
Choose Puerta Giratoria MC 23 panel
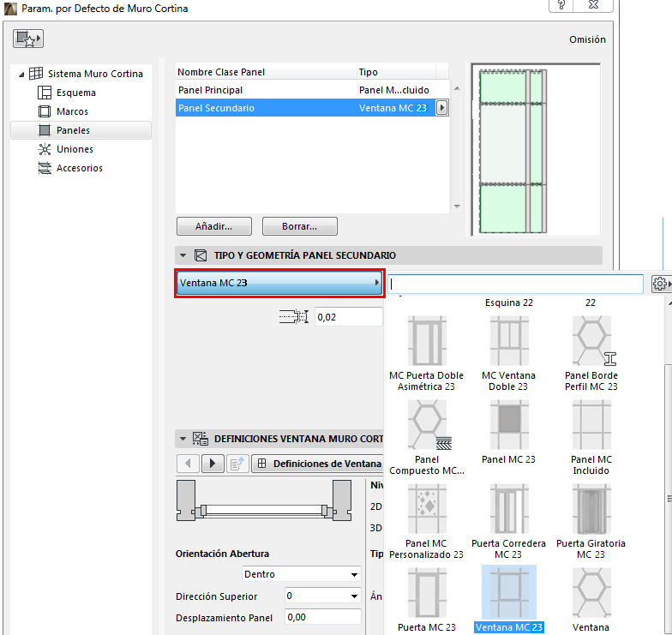pos(591,521)
